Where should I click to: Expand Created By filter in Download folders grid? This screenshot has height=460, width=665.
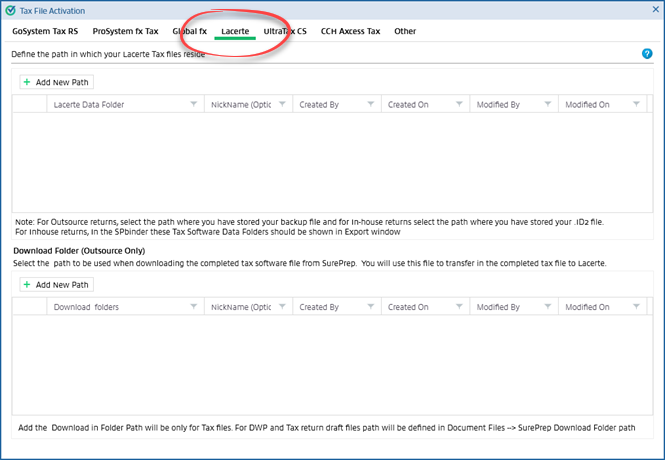[x=371, y=308]
